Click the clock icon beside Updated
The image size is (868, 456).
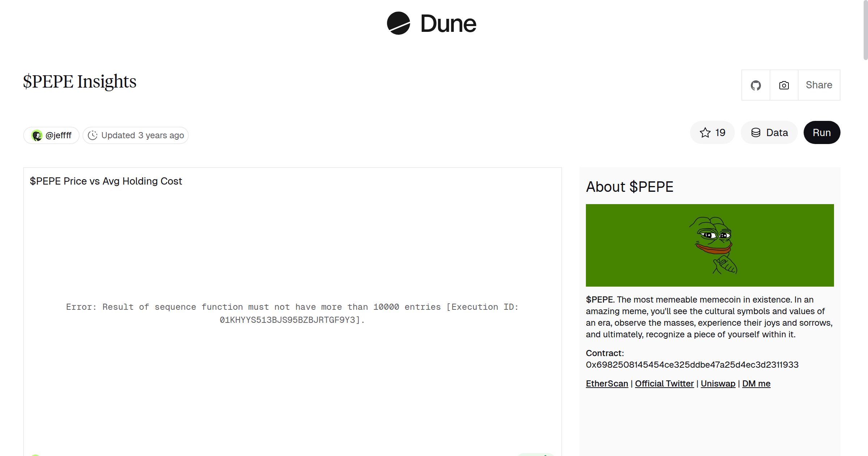coord(93,135)
